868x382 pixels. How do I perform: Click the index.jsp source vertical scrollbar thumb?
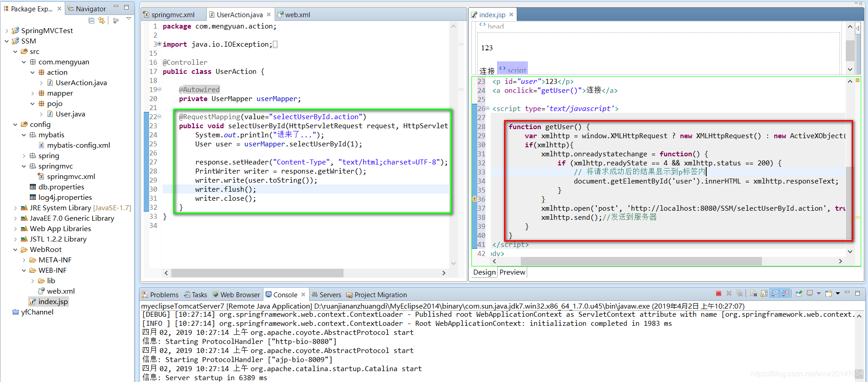click(849, 203)
